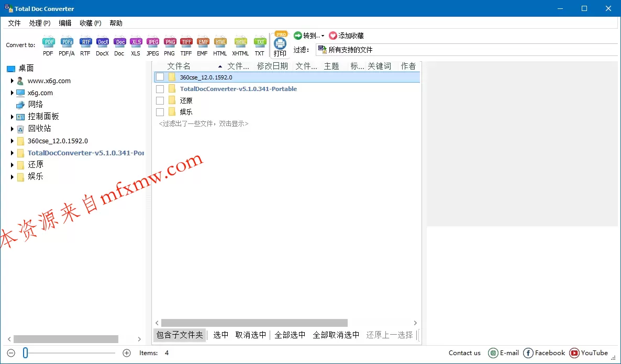Select TotalDocConverter-v5.1.0.341-Portable row in file list

[287, 89]
